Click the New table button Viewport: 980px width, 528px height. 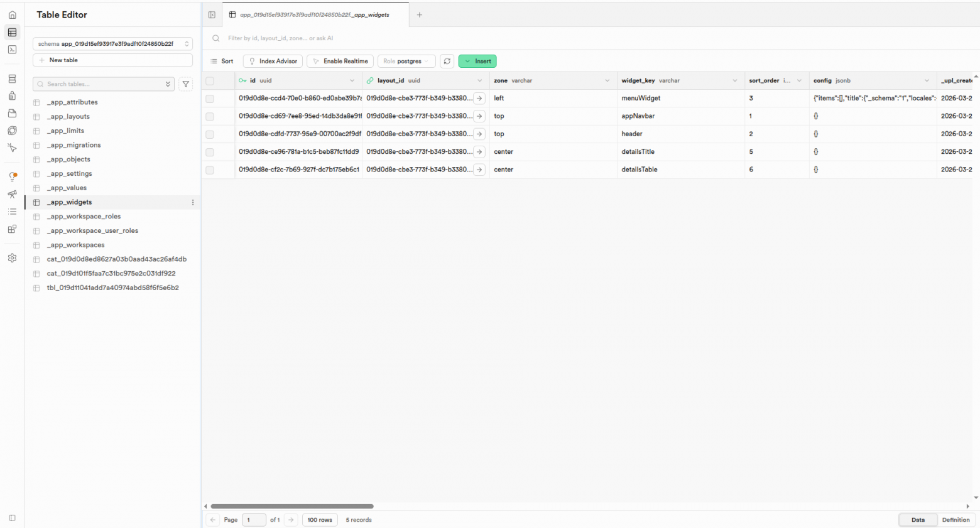click(x=112, y=60)
